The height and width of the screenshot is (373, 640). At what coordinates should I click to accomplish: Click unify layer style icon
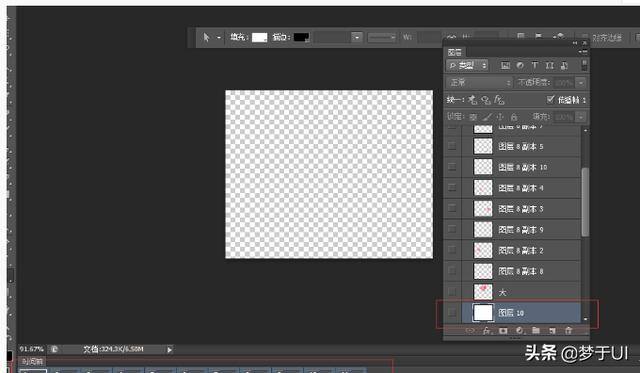(x=499, y=100)
